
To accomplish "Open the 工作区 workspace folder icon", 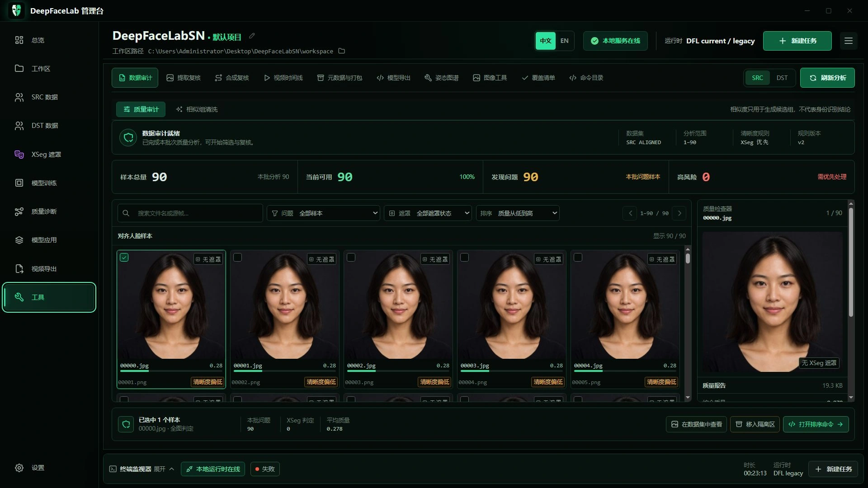I will (x=19, y=68).
